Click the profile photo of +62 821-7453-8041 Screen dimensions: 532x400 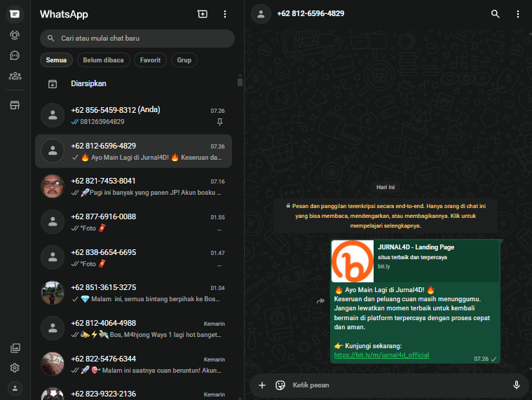click(x=53, y=186)
